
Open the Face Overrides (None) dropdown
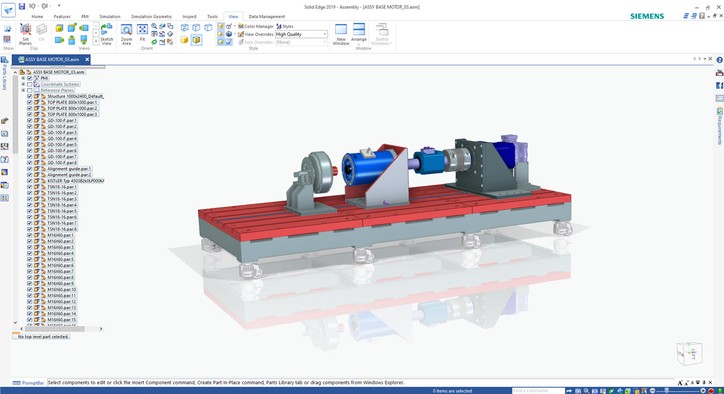pos(325,42)
